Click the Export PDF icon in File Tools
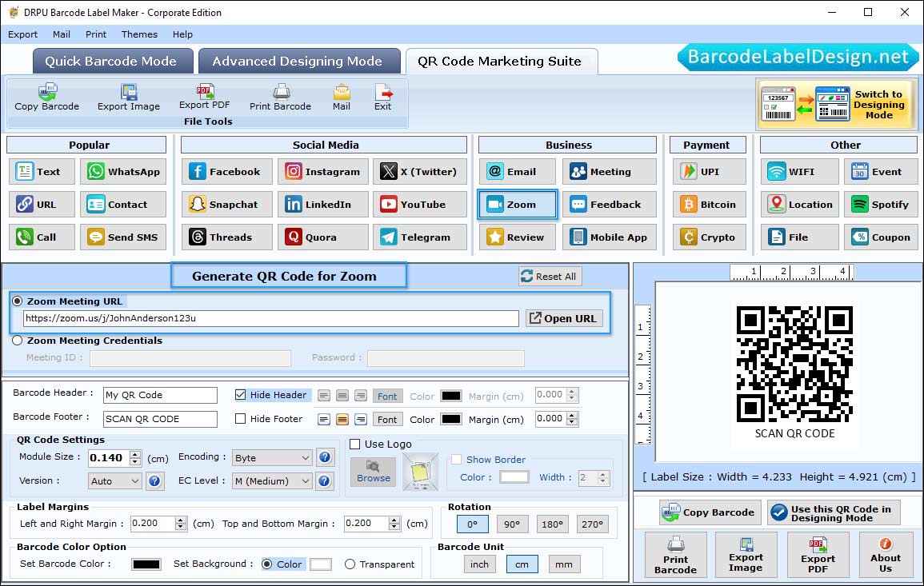 tap(205, 91)
